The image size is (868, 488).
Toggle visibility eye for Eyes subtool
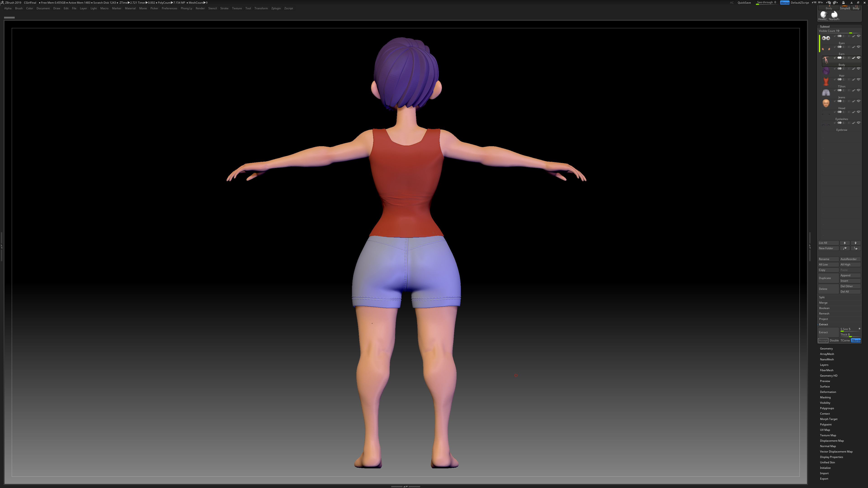pos(859,36)
